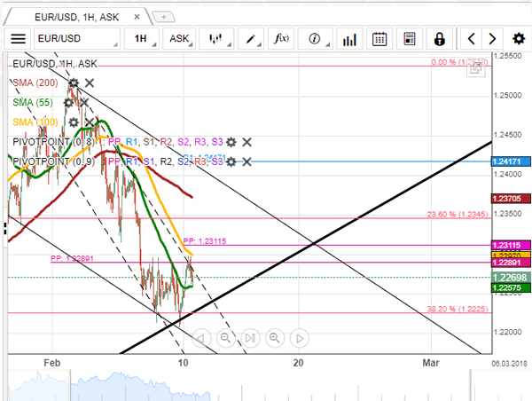Open the candlestick chart type selector
The height and width of the screenshot is (401, 532).
tap(216, 39)
